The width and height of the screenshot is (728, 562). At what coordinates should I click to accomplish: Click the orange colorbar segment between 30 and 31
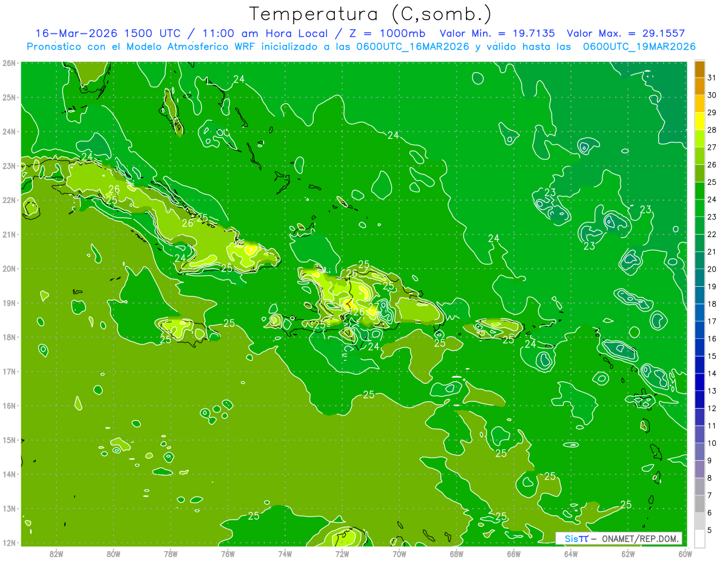[x=699, y=87]
